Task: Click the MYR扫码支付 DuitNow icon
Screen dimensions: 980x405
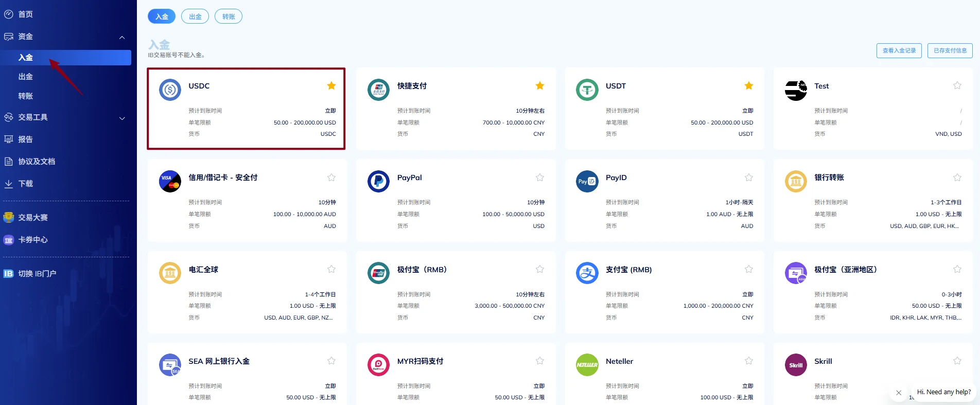Action: pos(378,365)
